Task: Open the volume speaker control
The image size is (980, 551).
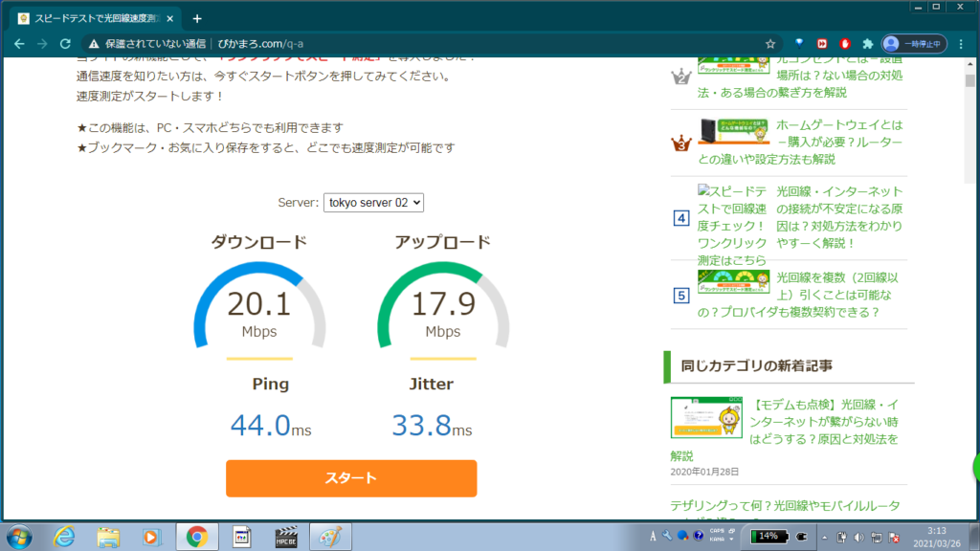Action: tap(859, 538)
